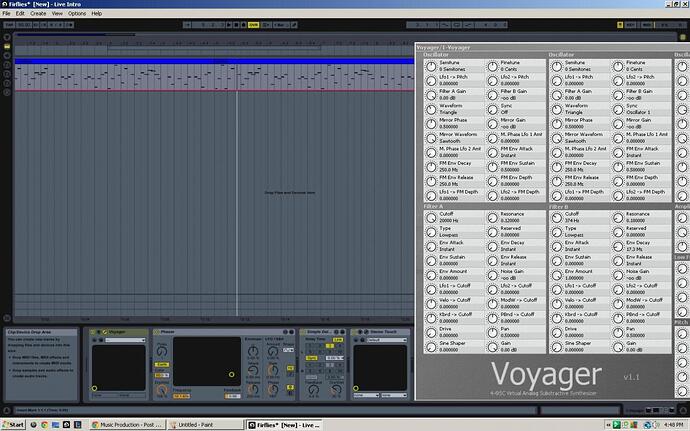Viewport: 690px width, 431px height.
Task: Open the yellow Live Device Browser icon
Action: pyautogui.click(x=7, y=46)
